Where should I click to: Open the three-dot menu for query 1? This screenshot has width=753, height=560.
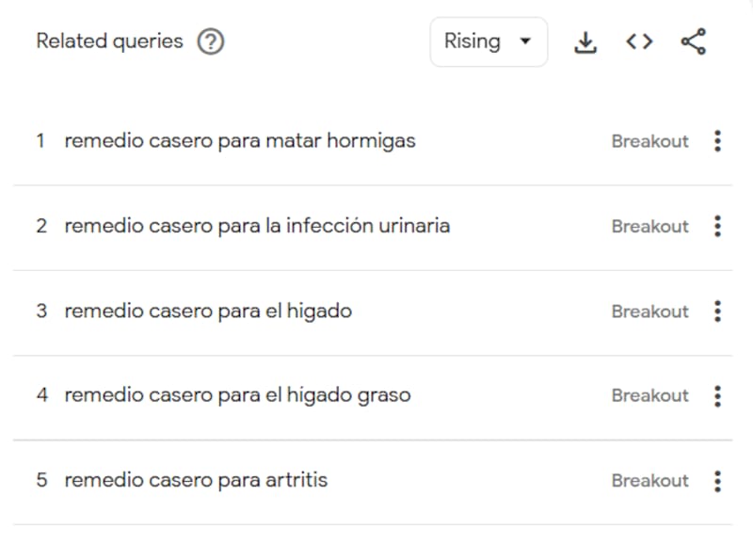click(x=717, y=140)
